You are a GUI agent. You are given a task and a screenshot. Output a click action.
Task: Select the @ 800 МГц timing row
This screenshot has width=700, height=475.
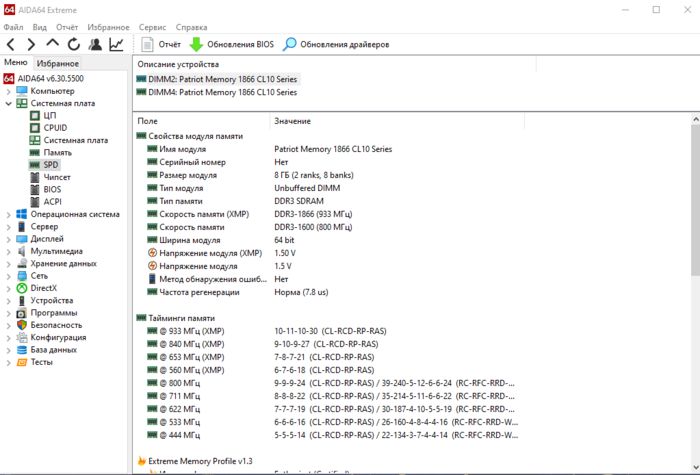tap(328, 383)
